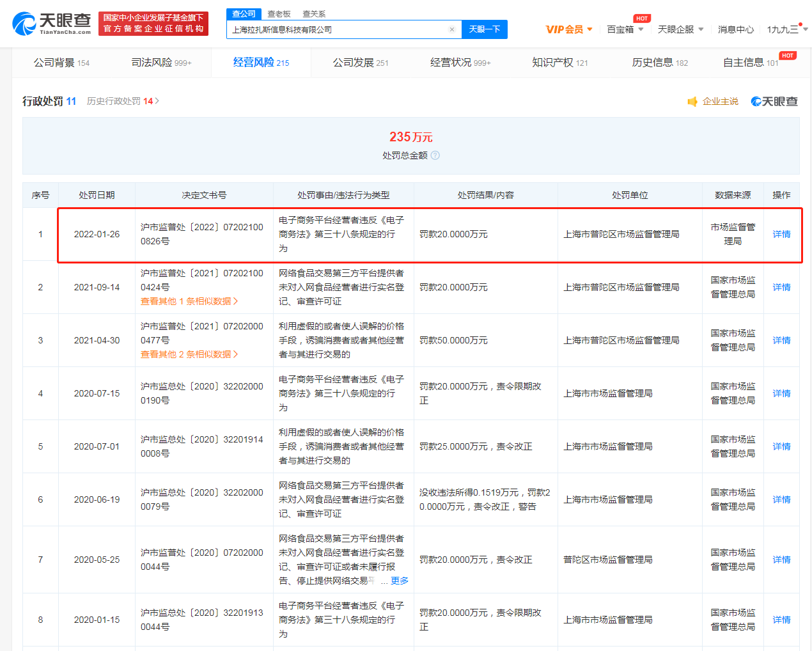Click the 天眼查 watermark logo in header
Screen dimensions: 812x651
(x=774, y=102)
